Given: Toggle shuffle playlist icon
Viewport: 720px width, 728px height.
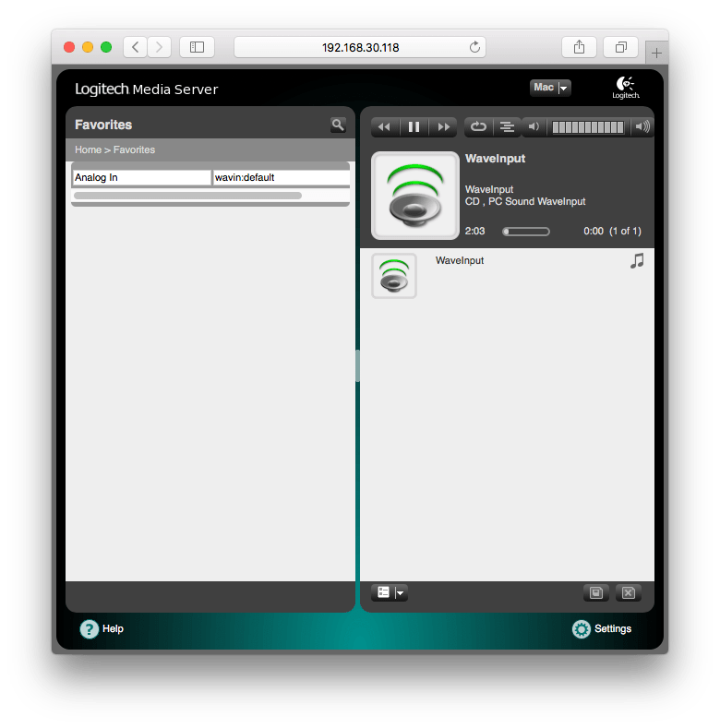Looking at the screenshot, I should pyautogui.click(x=507, y=126).
